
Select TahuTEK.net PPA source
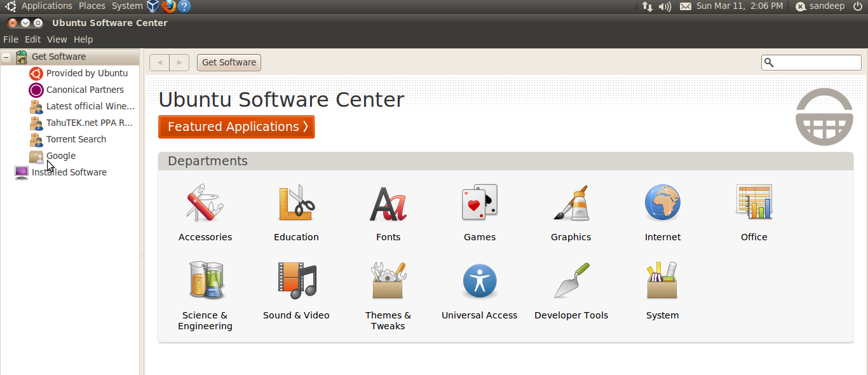[90, 123]
